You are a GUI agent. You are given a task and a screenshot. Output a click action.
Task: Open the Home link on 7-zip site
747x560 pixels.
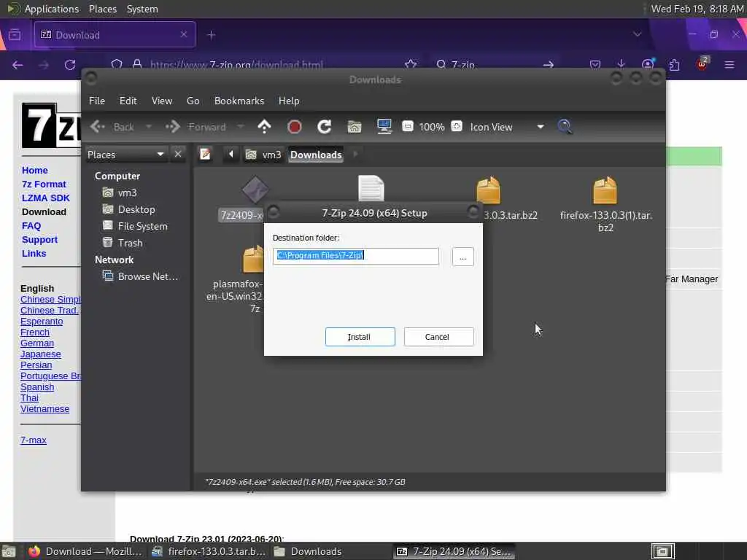point(35,171)
